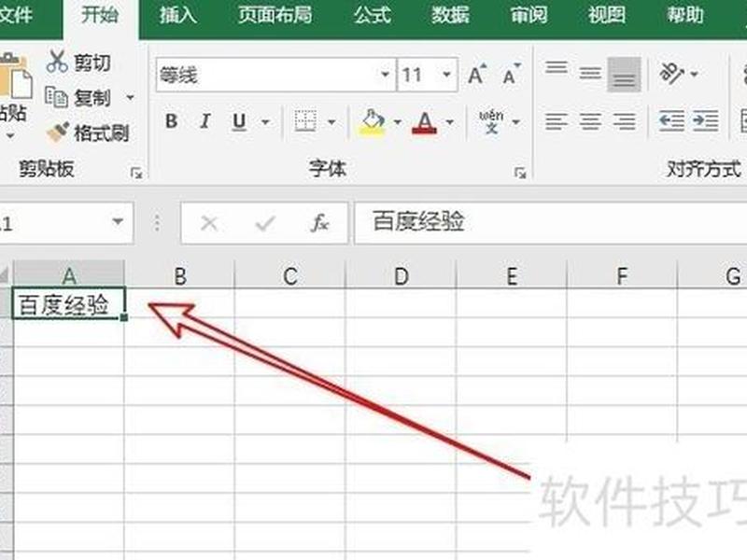The width and height of the screenshot is (747, 560).
Task: Toggle Italic formatting
Action: pyautogui.click(x=205, y=121)
